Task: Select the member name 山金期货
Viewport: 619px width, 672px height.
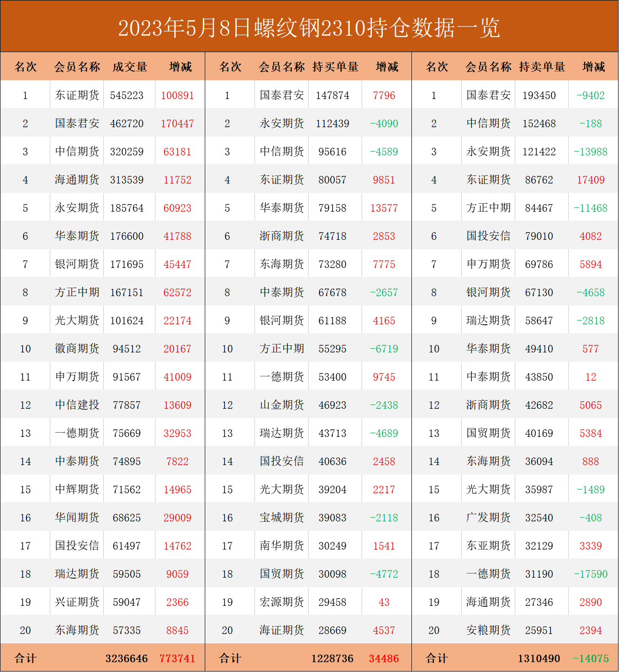Action: 282,405
